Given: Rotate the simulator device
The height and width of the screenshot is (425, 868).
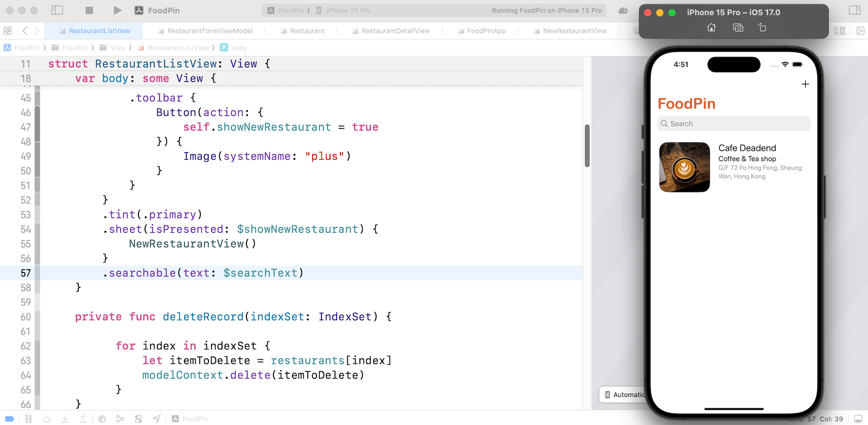Looking at the screenshot, I should 762,28.
